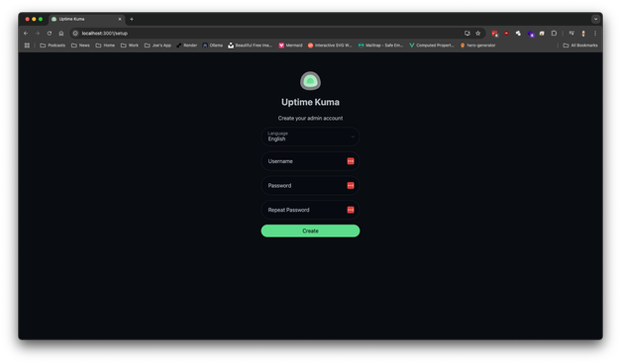Image resolution: width=621 pixels, height=364 pixels.
Task: Open the Render bookmark
Action: point(186,45)
